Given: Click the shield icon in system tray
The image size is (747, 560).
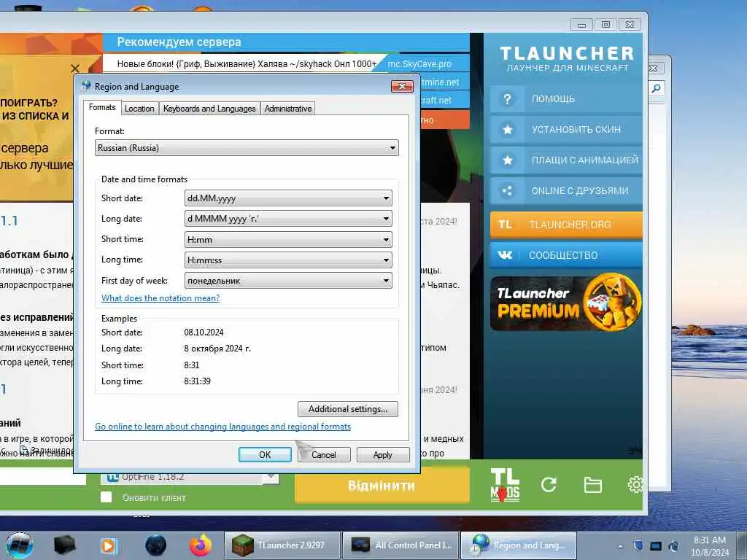Looking at the screenshot, I should (638, 546).
